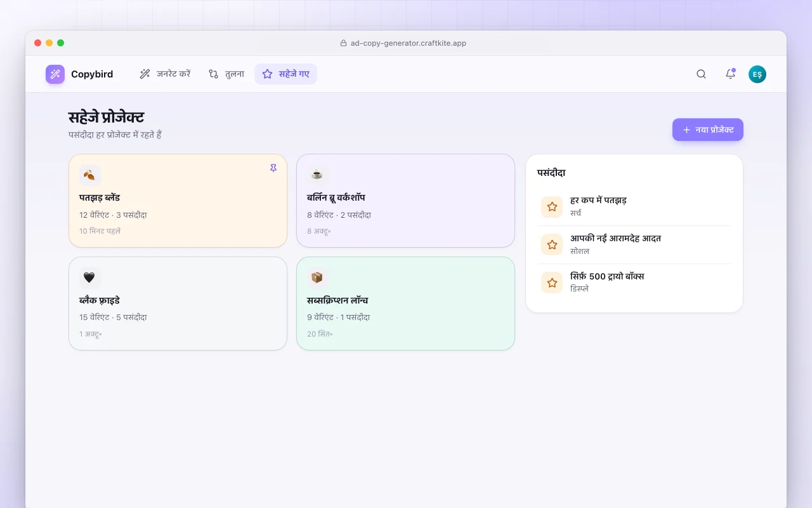Toggle star for सिर्फ़ 500 ट्रायो बॉक्स
Screen dimensions: 812x508
point(552,283)
